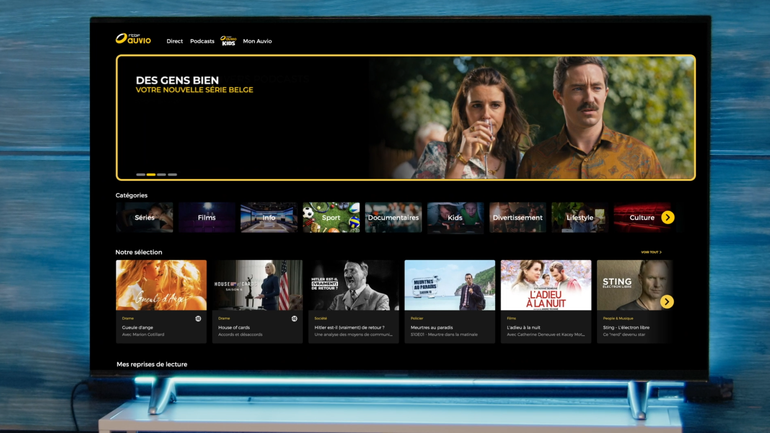Open Sting L'électron libre thumbnail

tap(634, 285)
